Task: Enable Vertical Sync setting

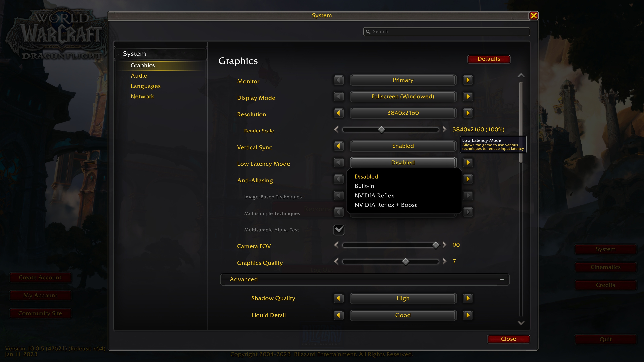Action: 402,145
